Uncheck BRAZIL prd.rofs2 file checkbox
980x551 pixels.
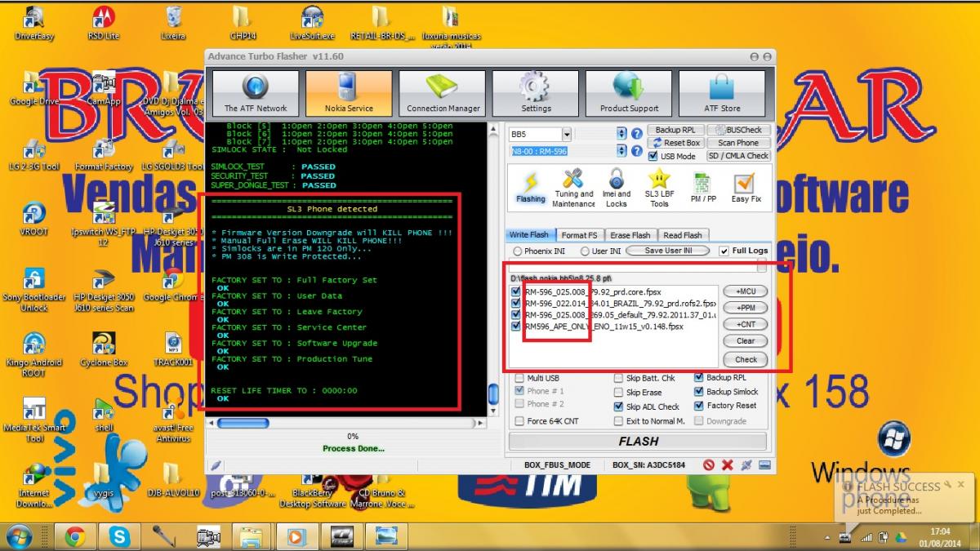pos(515,303)
